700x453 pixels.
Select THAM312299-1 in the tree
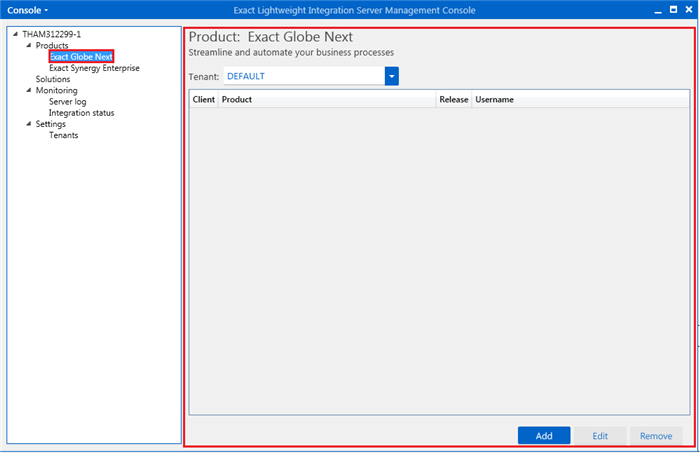coord(52,34)
